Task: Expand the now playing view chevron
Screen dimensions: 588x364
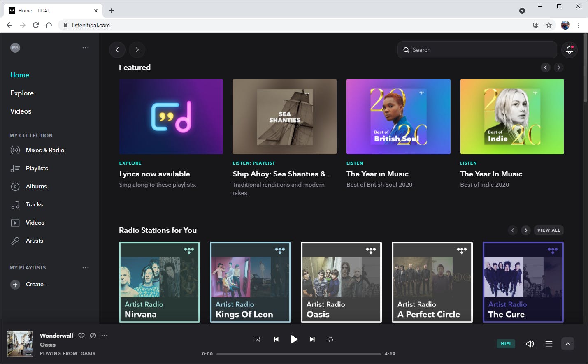Action: coord(568,344)
